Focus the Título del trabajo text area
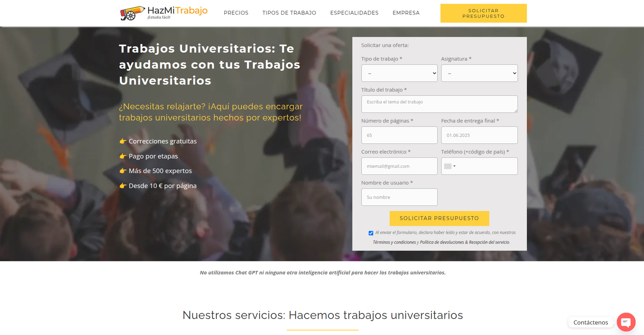 (440, 104)
